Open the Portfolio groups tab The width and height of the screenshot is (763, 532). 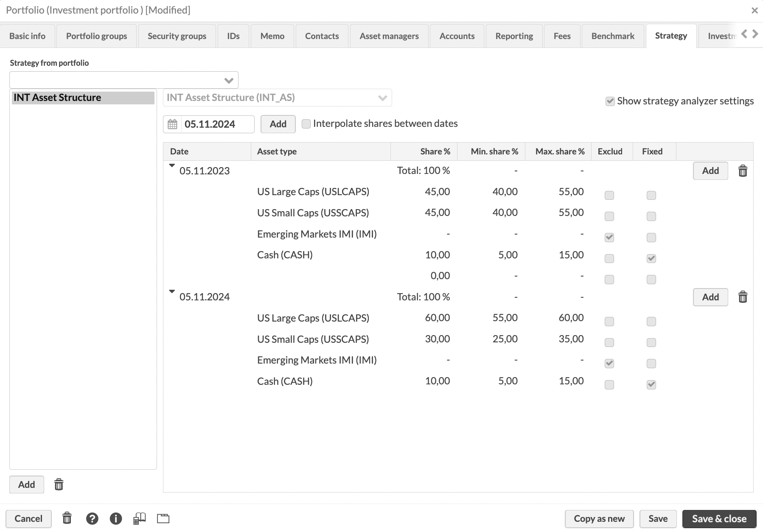coord(97,36)
